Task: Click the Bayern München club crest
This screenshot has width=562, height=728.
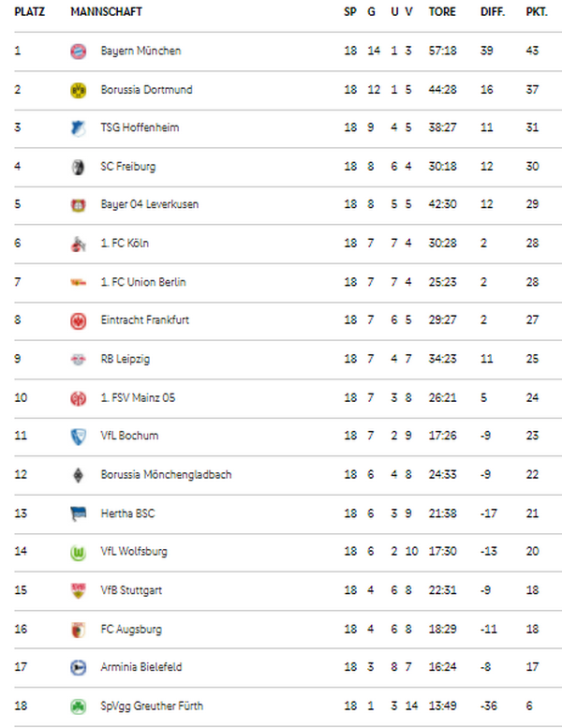Action: pyautogui.click(x=78, y=52)
